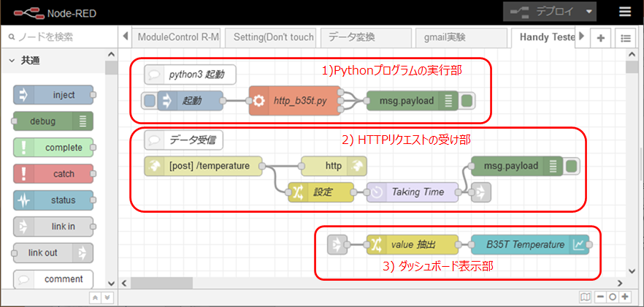
Task: Click the zoom in plus icon
Action: [x=625, y=297]
